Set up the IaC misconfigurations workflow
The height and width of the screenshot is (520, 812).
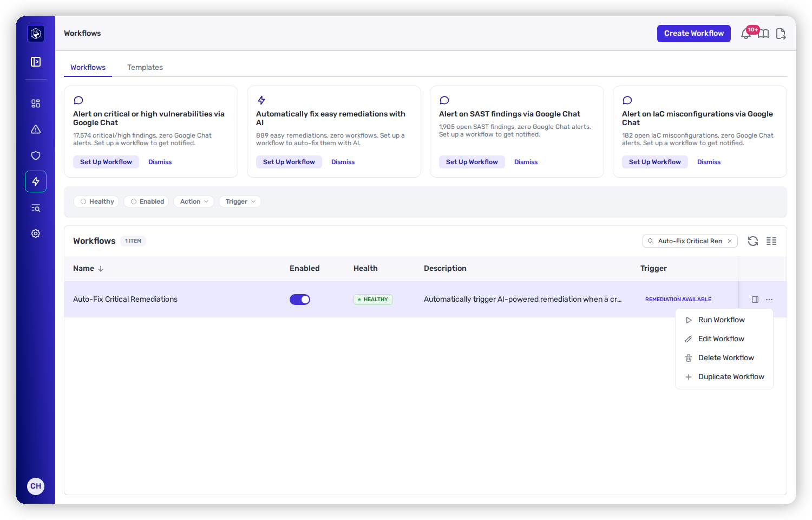coord(655,162)
